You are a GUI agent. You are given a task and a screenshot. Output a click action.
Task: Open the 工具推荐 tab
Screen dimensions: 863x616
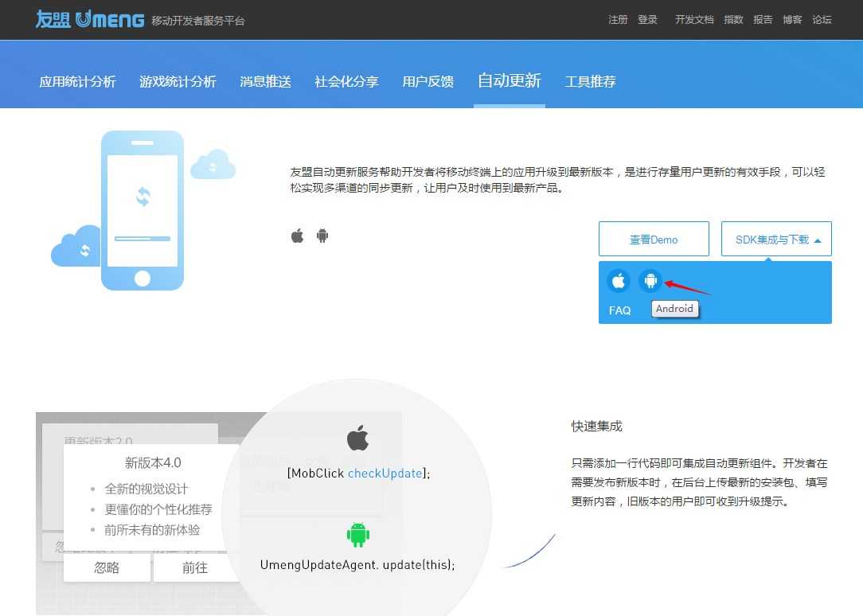tap(591, 82)
